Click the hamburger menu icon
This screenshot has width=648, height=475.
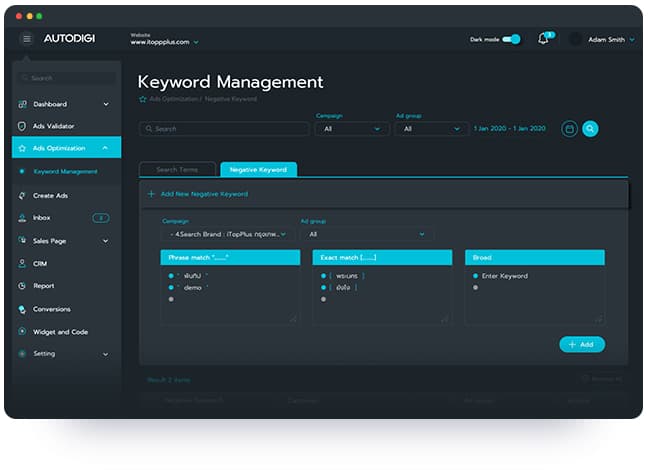tap(26, 39)
